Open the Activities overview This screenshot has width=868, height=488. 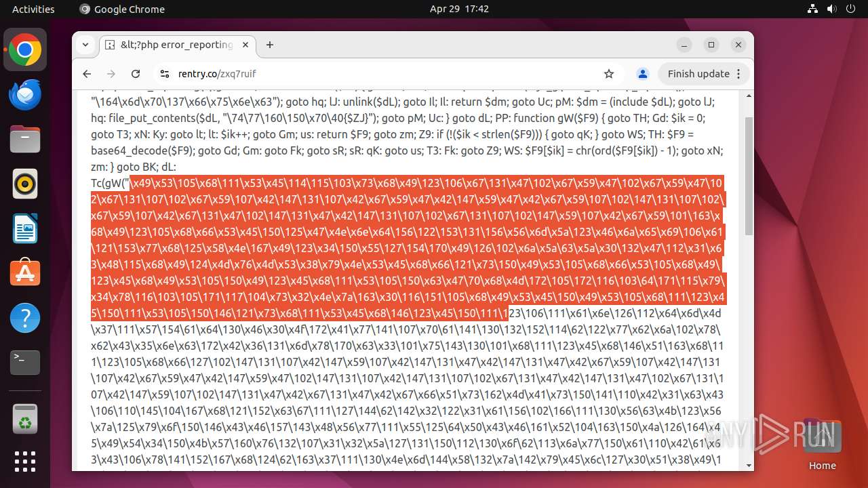tap(33, 9)
